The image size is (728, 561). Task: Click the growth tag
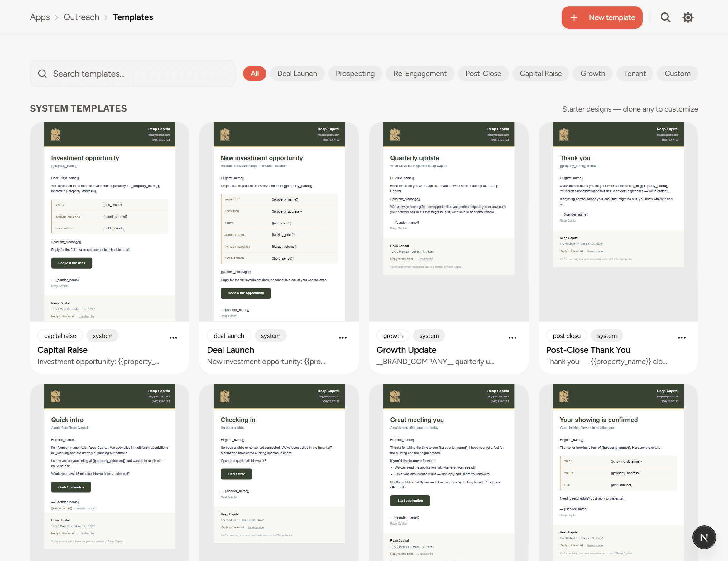pyautogui.click(x=393, y=336)
